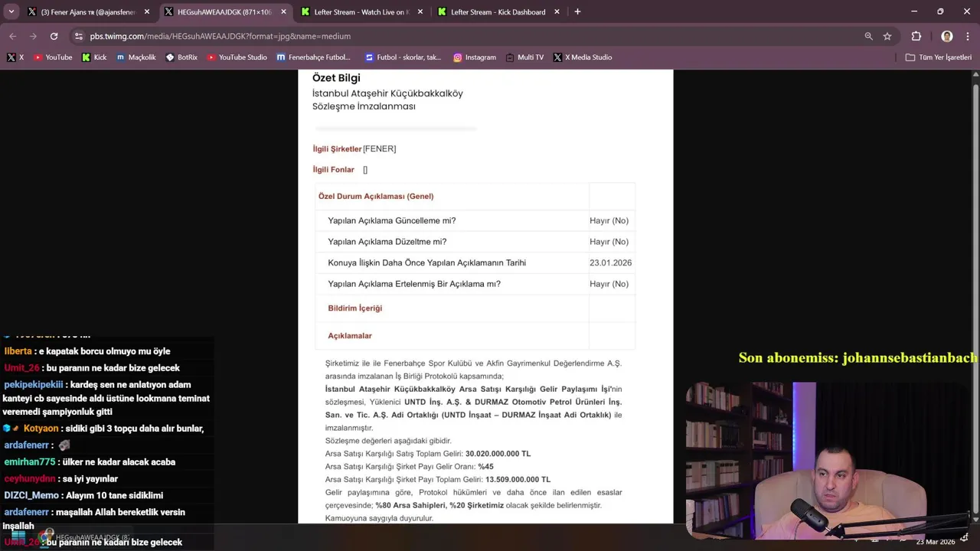Open the Lefter Stream Watch Live tab
The height and width of the screenshot is (551, 980).
pyautogui.click(x=360, y=12)
